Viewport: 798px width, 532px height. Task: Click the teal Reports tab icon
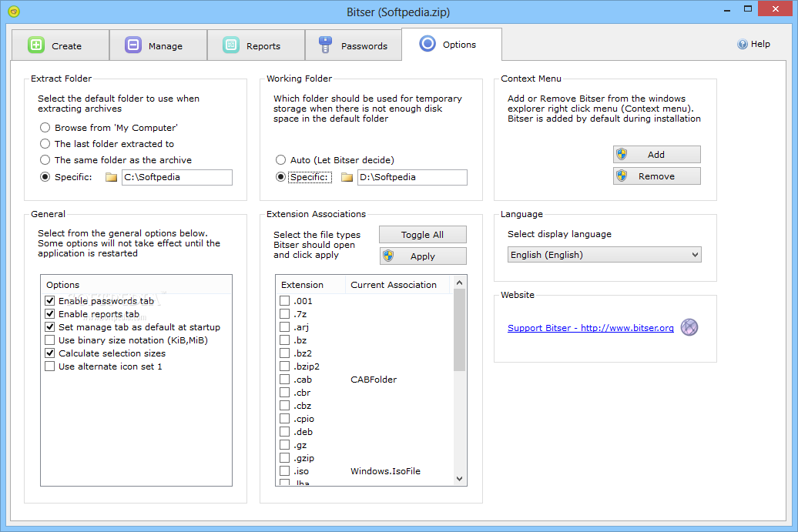click(x=231, y=45)
